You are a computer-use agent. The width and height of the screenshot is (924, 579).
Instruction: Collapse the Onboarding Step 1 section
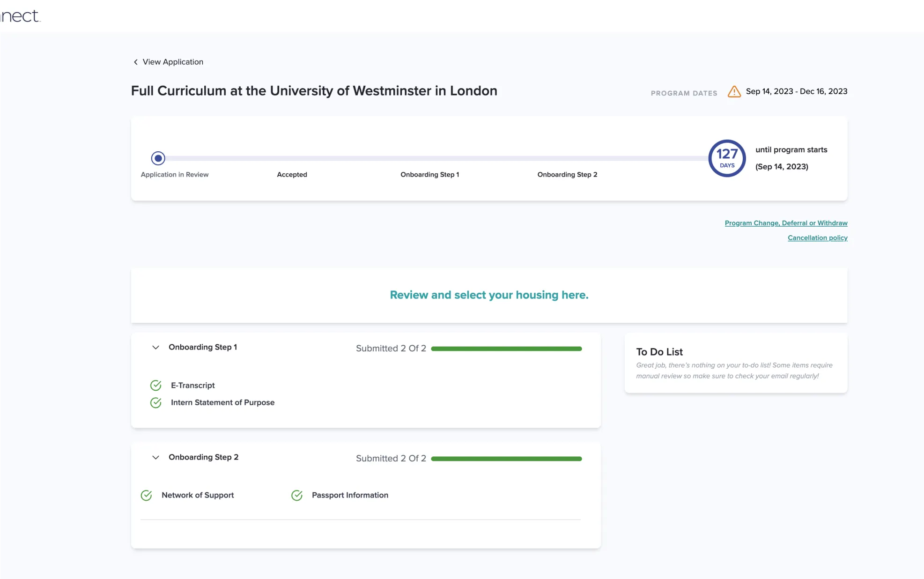(155, 347)
